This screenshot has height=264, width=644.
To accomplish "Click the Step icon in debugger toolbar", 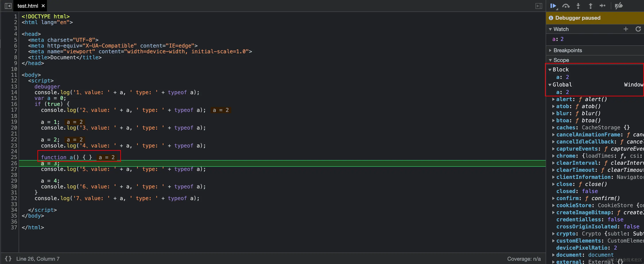I will (603, 6).
